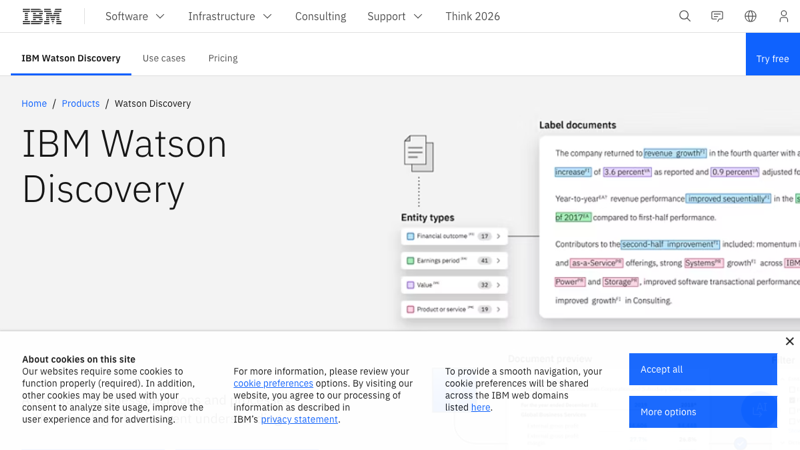
Task: Click the Watson Discovery breadcrumb text
Action: tap(153, 104)
